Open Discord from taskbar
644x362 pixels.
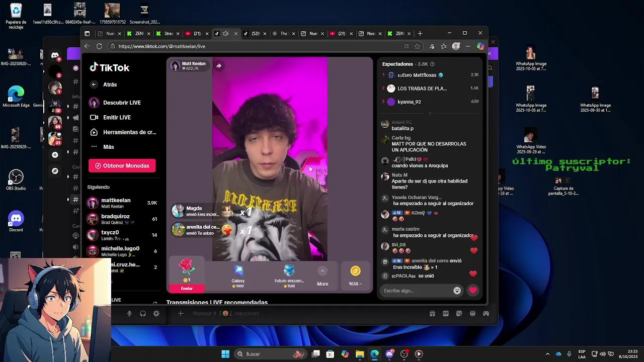[x=389, y=354]
